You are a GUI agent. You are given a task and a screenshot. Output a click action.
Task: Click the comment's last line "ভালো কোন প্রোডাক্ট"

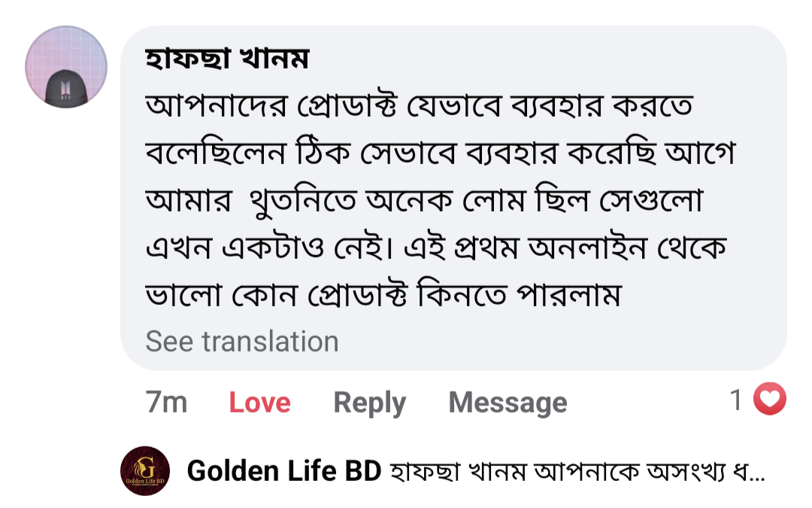tap(383, 296)
